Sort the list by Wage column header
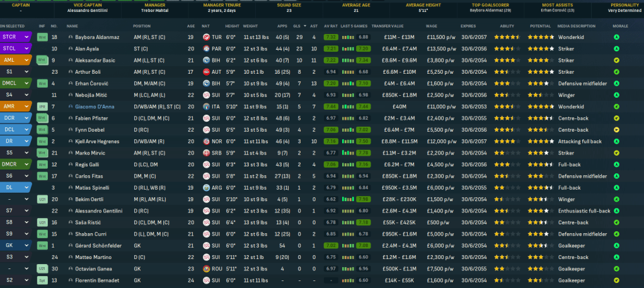The image size is (644, 288). 432,26
